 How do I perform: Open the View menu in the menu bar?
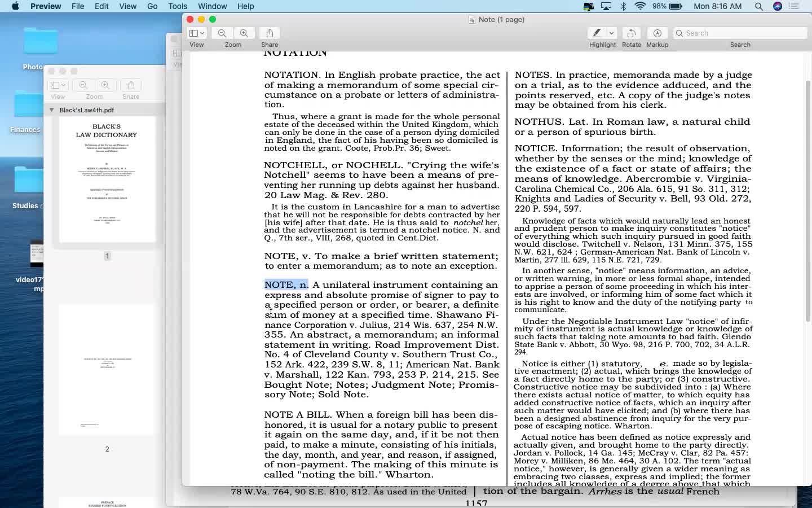[128, 6]
